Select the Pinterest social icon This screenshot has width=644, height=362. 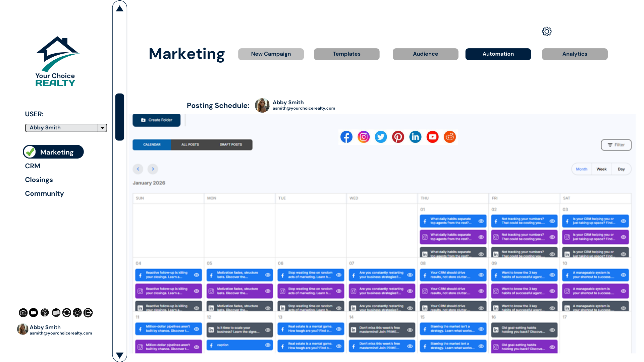pos(398,137)
